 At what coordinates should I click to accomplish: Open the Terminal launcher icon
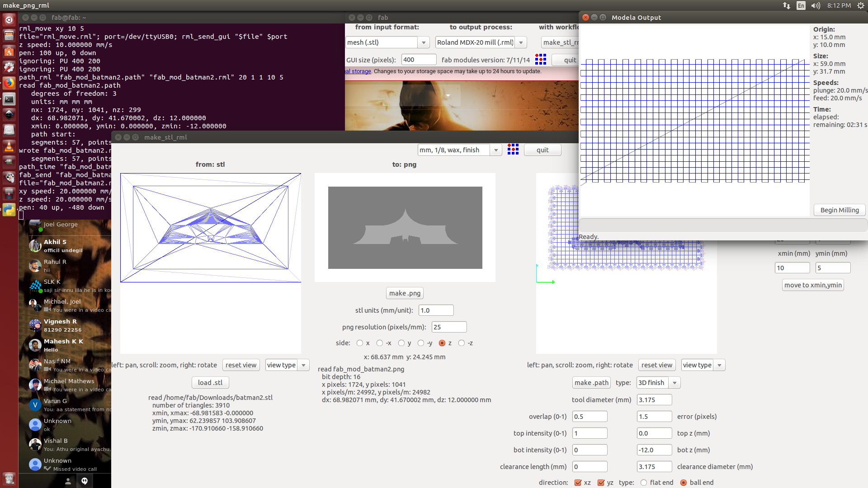(9, 99)
